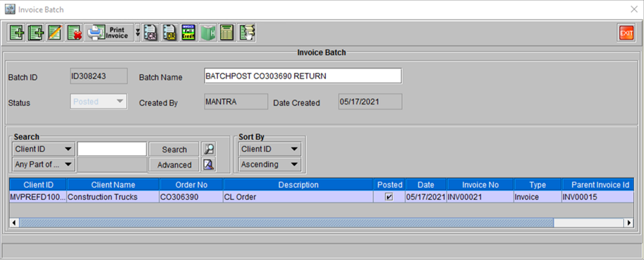Click the calculator toolbar icon
Image resolution: width=644 pixels, height=260 pixels.
tap(226, 32)
